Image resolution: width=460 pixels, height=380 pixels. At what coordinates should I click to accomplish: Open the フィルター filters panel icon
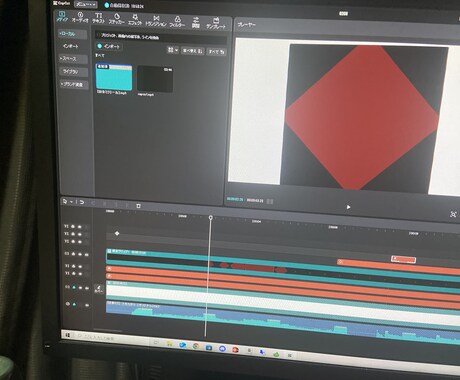pyautogui.click(x=177, y=22)
